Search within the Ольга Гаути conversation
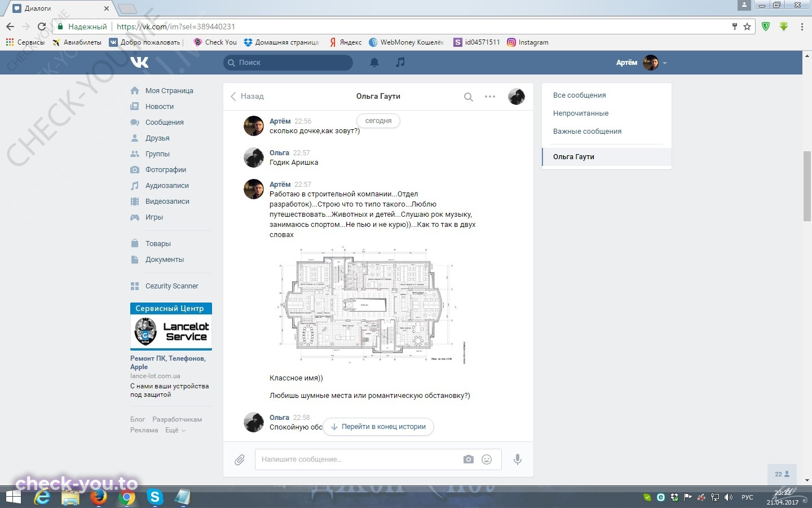Image resolution: width=812 pixels, height=508 pixels. (468, 97)
